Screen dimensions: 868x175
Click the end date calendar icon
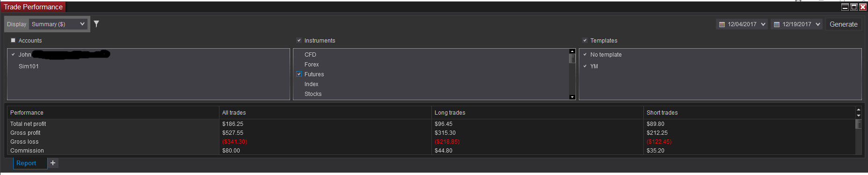tap(777, 24)
